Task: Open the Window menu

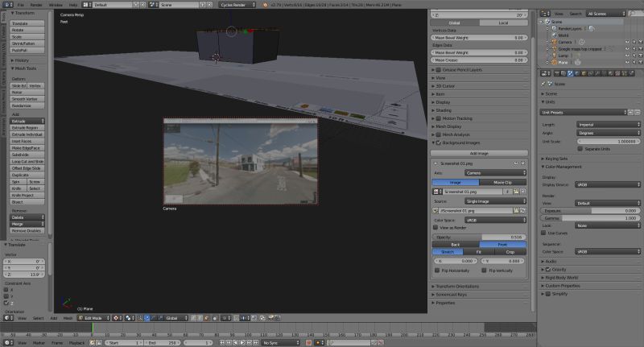Action: point(56,5)
